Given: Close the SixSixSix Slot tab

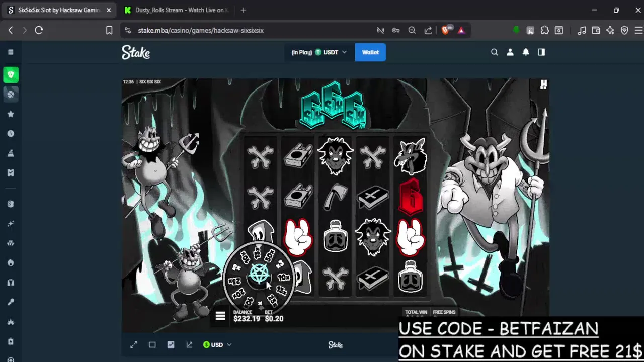Looking at the screenshot, I should pos(109,10).
